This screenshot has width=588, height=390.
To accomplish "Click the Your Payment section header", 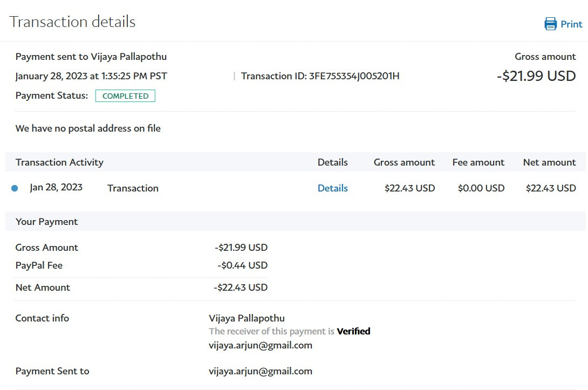I will click(46, 222).
